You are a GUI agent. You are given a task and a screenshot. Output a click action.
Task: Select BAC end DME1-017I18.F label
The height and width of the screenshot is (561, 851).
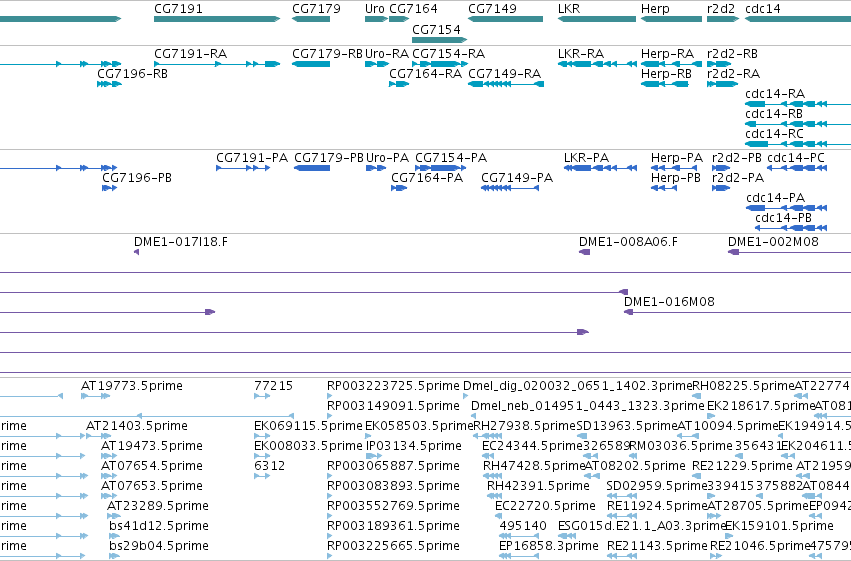[x=181, y=242]
